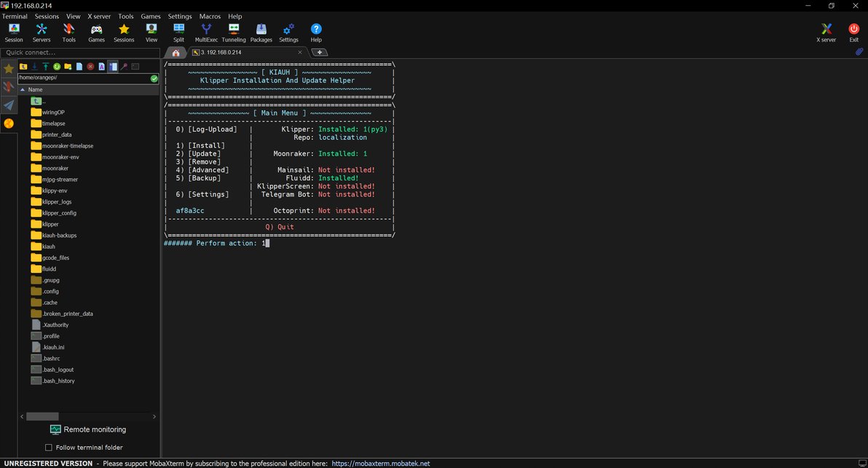This screenshot has height=468, width=868.
Task: Click the Split terminal icon
Action: pyautogui.click(x=178, y=32)
